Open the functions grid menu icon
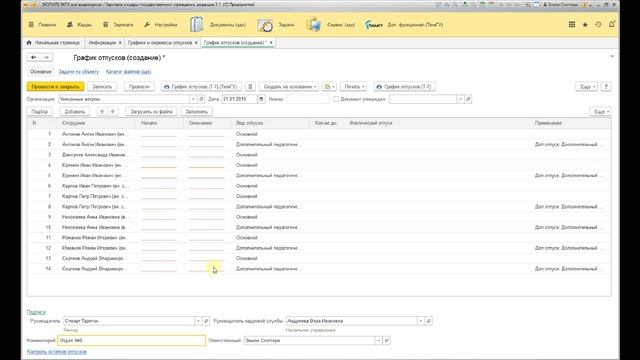 coord(572,24)
